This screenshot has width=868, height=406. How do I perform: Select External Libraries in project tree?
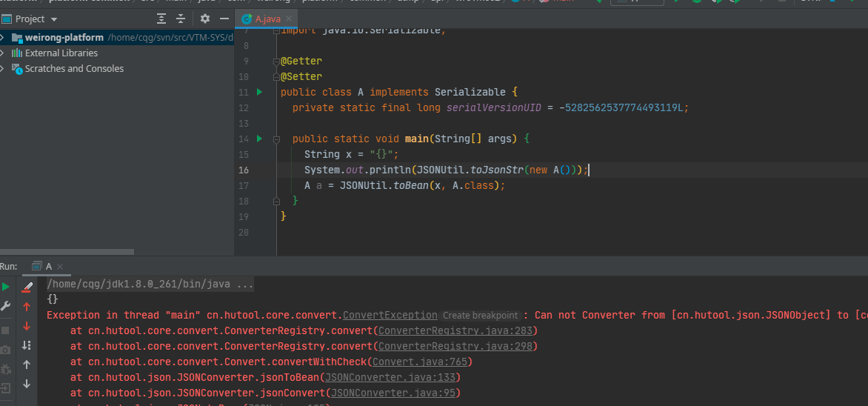61,53
